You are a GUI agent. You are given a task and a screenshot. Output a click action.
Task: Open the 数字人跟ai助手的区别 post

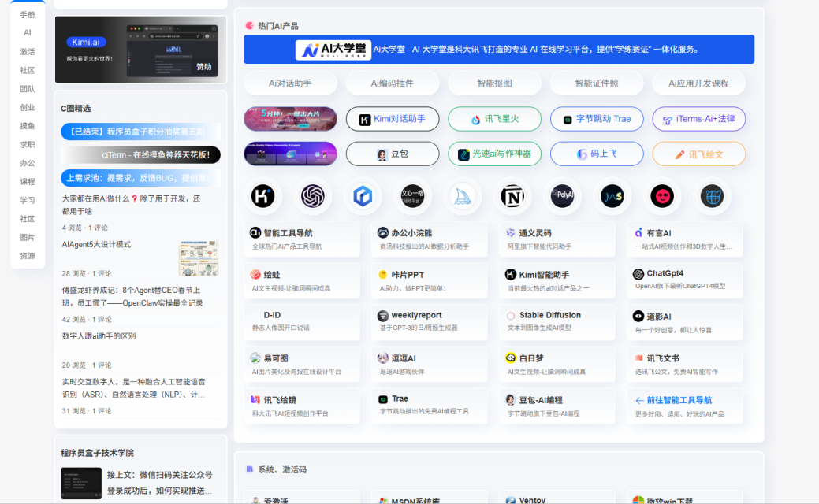point(99,336)
